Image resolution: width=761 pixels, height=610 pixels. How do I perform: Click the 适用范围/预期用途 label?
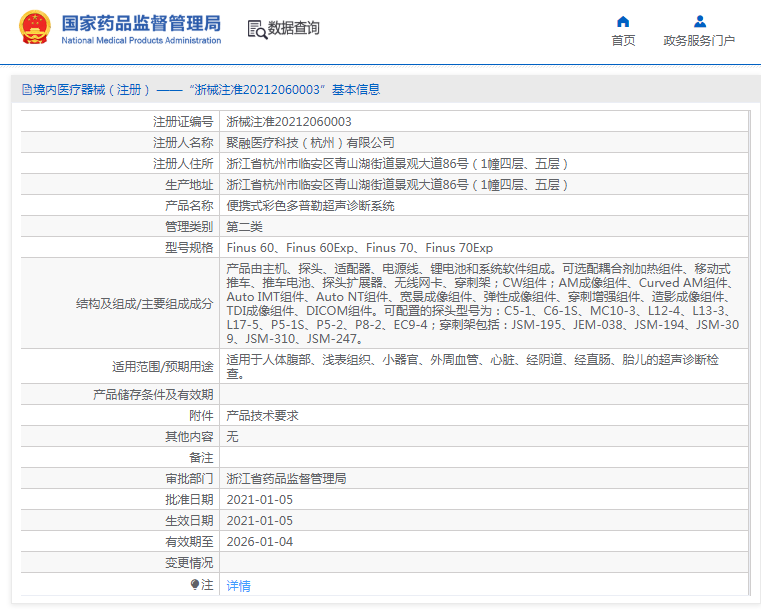[163, 366]
